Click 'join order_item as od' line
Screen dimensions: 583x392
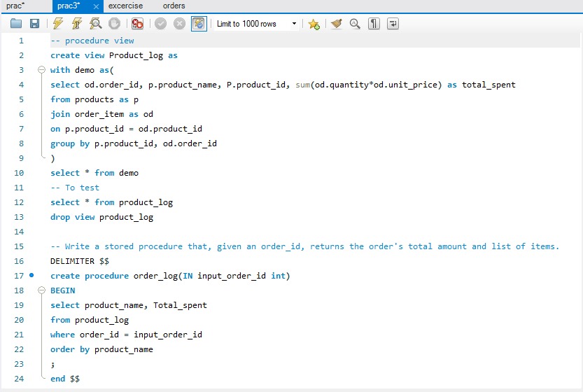click(x=102, y=114)
